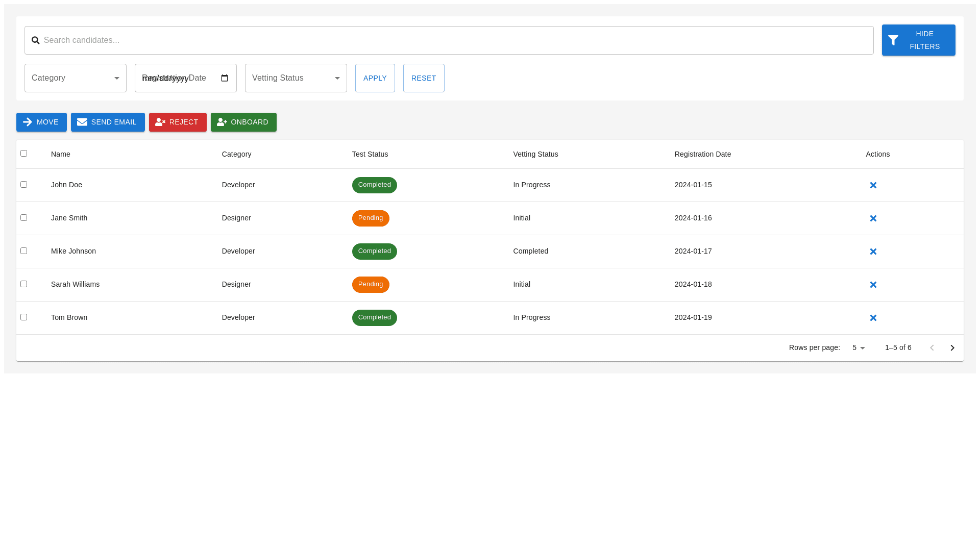The image size is (980, 551).
Task: Click the arrow icon on Move button
Action: point(28,122)
